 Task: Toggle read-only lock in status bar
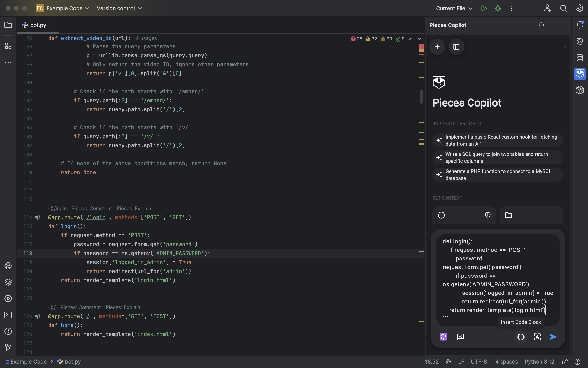pos(565,362)
